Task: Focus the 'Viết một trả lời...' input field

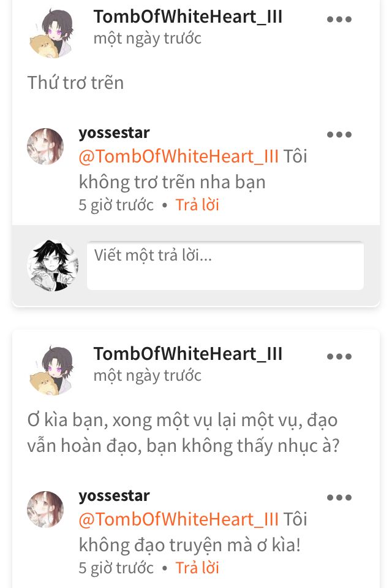Action: pyautogui.click(x=225, y=266)
